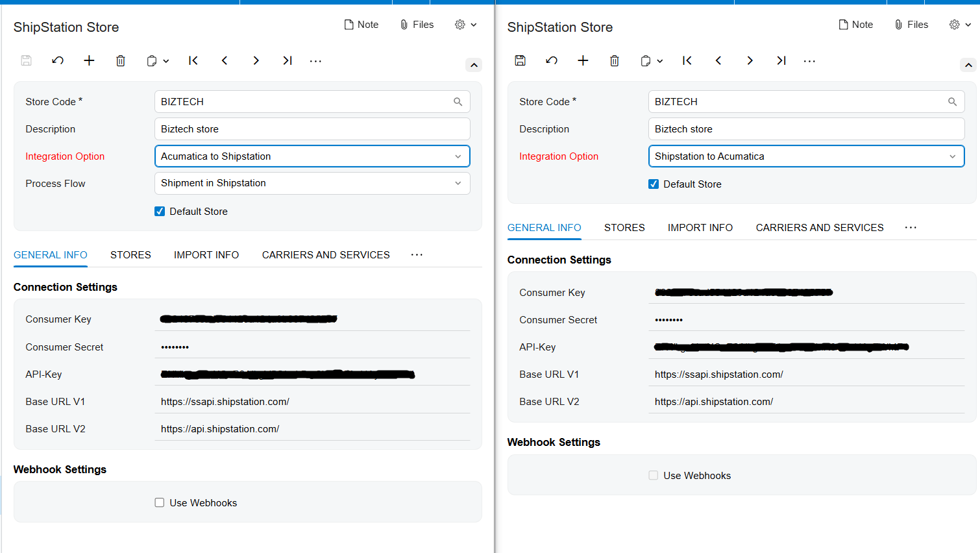Collapse the header form in the right panel

(968, 65)
